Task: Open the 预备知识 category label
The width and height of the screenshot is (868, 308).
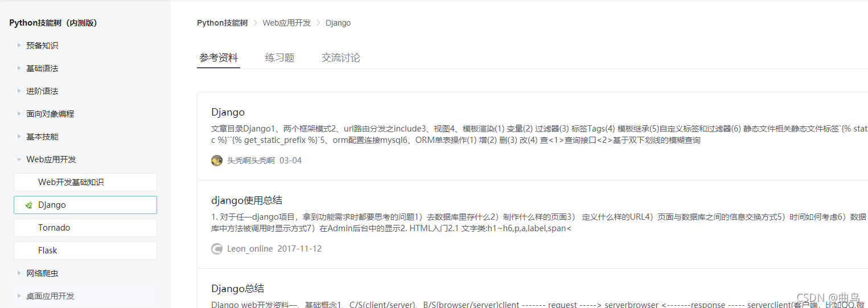Action: (42, 46)
